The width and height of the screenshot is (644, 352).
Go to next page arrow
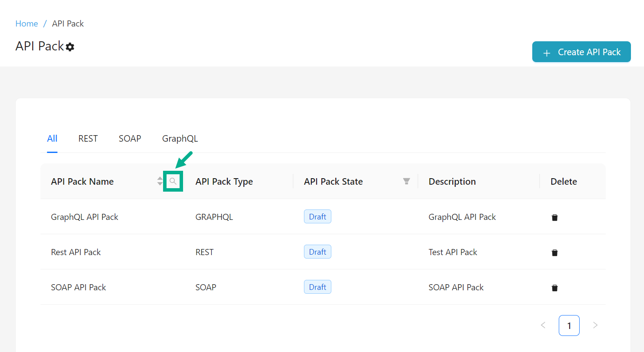click(x=595, y=325)
